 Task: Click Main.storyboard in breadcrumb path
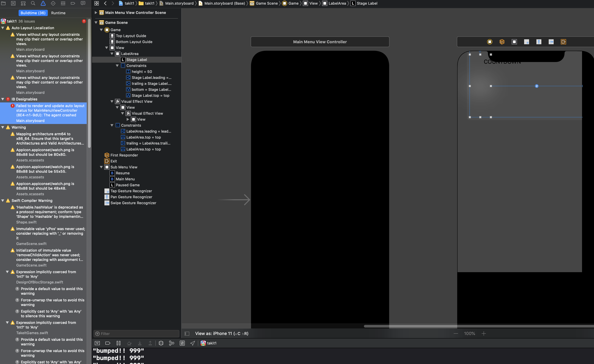click(179, 3)
